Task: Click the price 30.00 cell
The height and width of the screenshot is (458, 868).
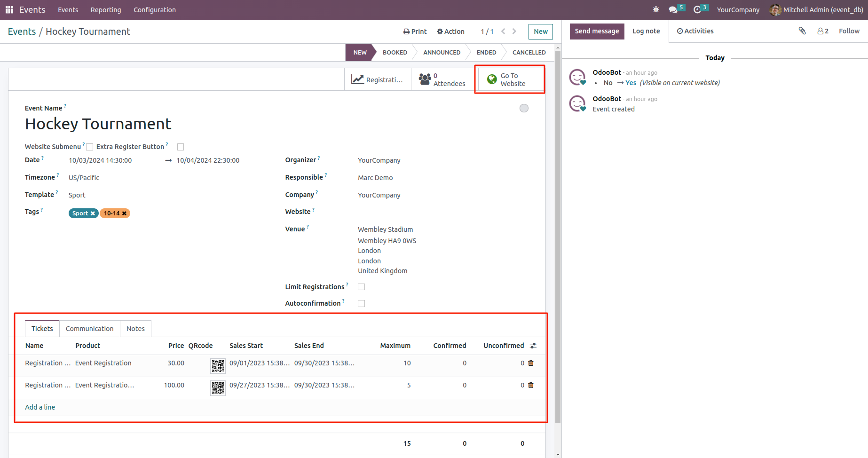Action: (x=176, y=363)
